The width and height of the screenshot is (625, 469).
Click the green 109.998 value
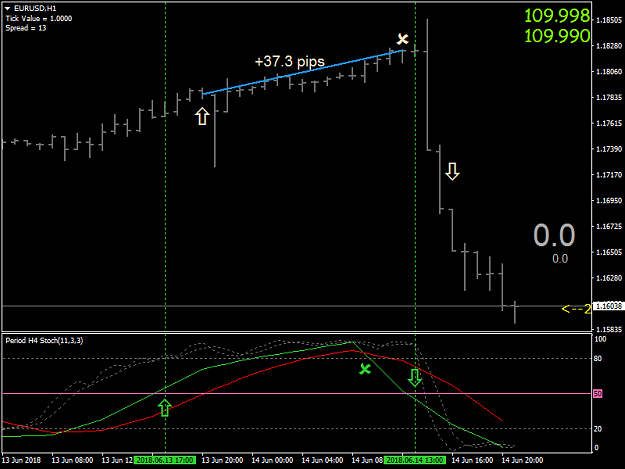point(557,16)
